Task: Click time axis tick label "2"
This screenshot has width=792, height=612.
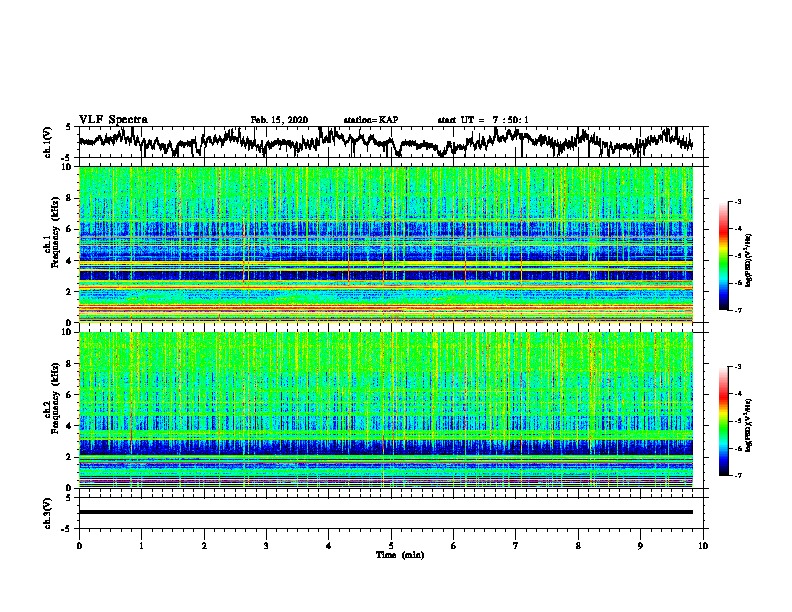Action: (204, 546)
